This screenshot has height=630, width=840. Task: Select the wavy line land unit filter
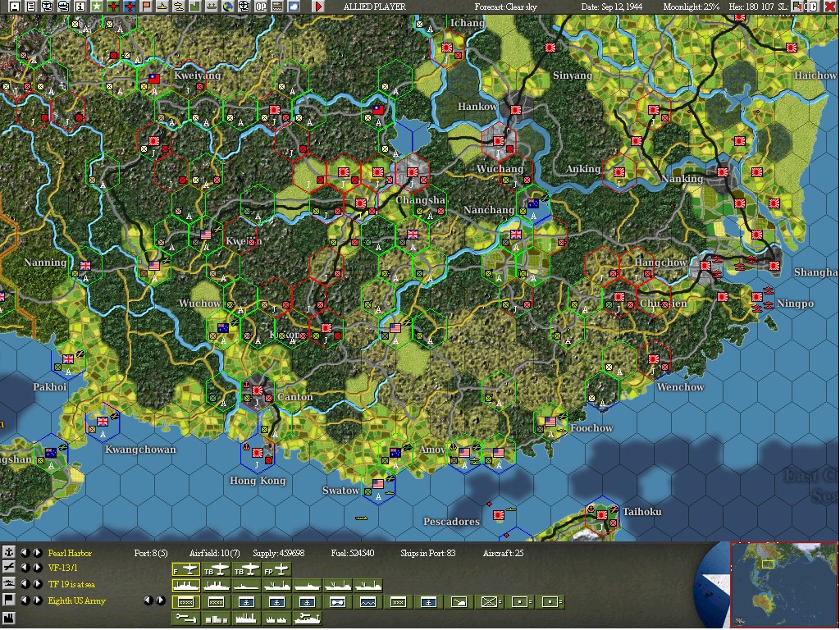pyautogui.click(x=367, y=602)
